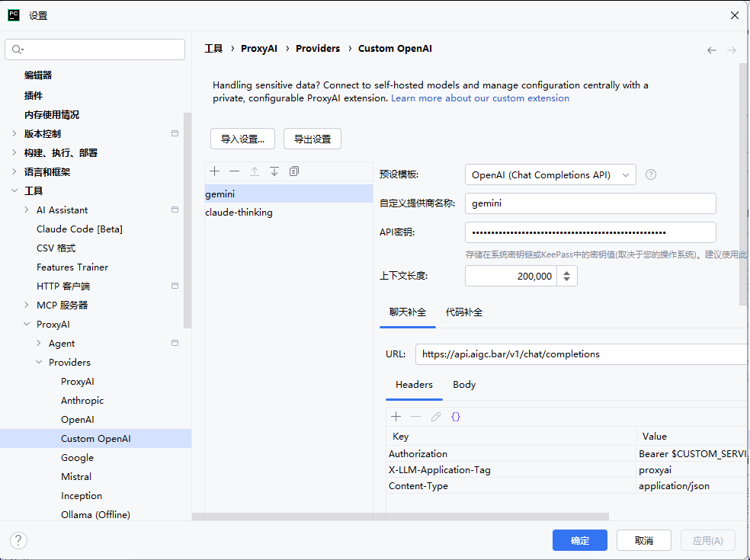This screenshot has height=560, width=750.
Task: Open 'Learn more about our custom extension' link
Action: pyautogui.click(x=480, y=98)
